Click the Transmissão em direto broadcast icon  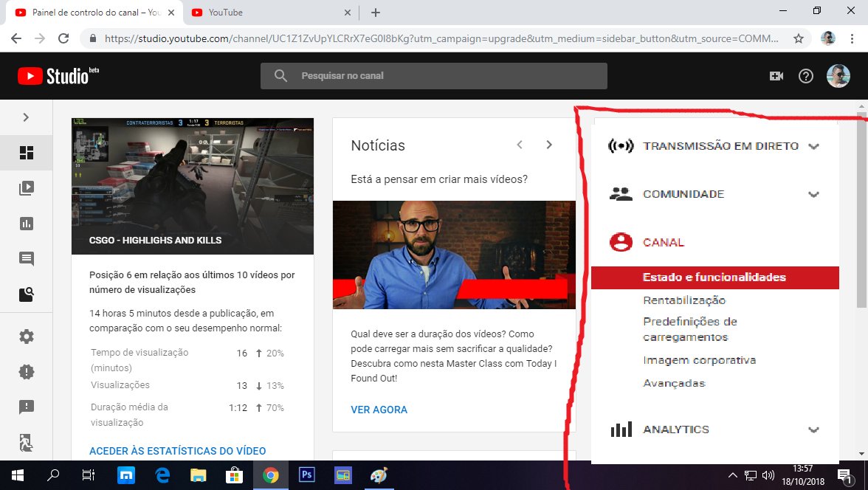pos(621,146)
